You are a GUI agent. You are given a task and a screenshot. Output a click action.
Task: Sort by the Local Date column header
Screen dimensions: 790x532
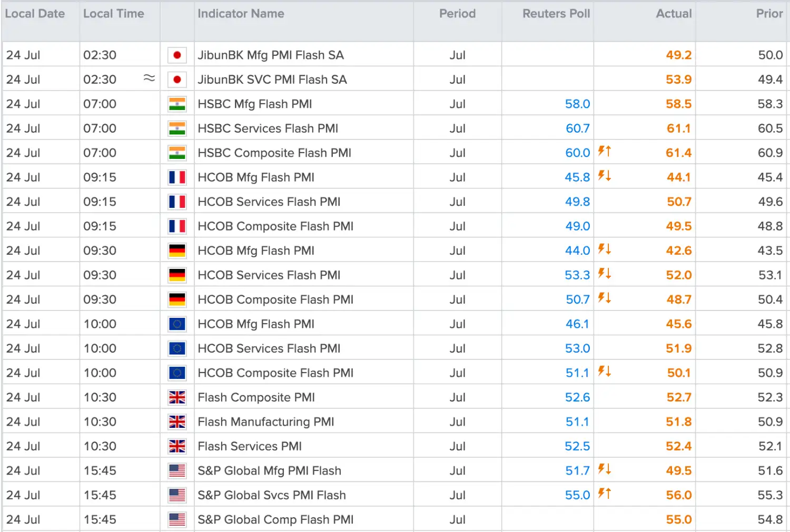pos(35,14)
